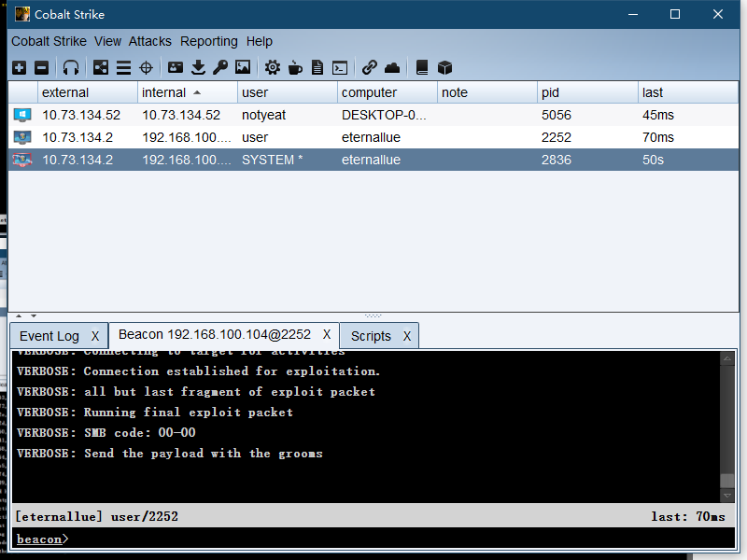Close the Event Log tab

[95, 336]
